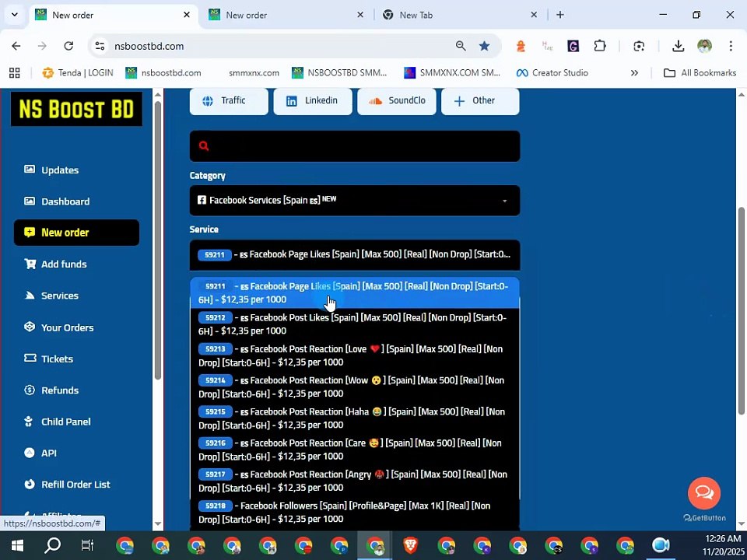
Task: Click the NS Boost BD logo
Action: [76, 109]
